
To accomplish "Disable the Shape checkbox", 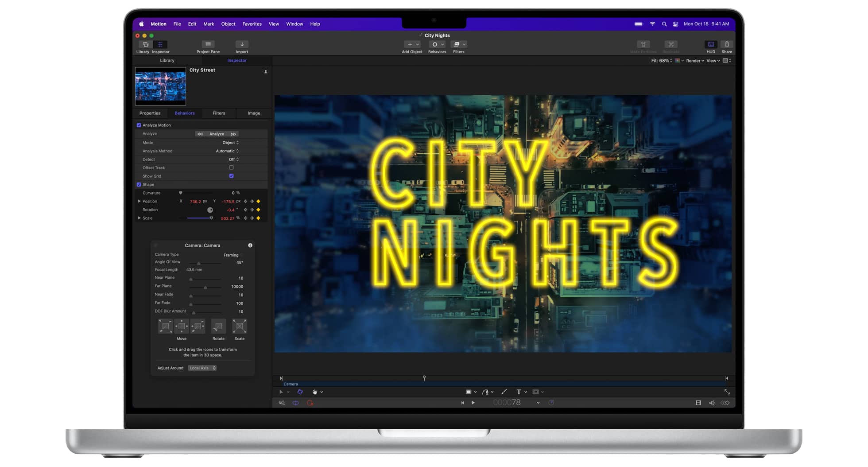I will coord(139,184).
